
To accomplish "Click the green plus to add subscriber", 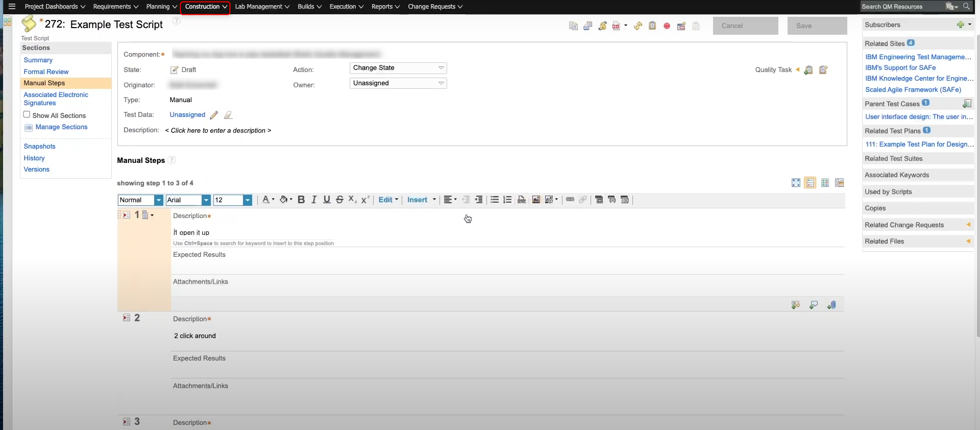I will (960, 25).
